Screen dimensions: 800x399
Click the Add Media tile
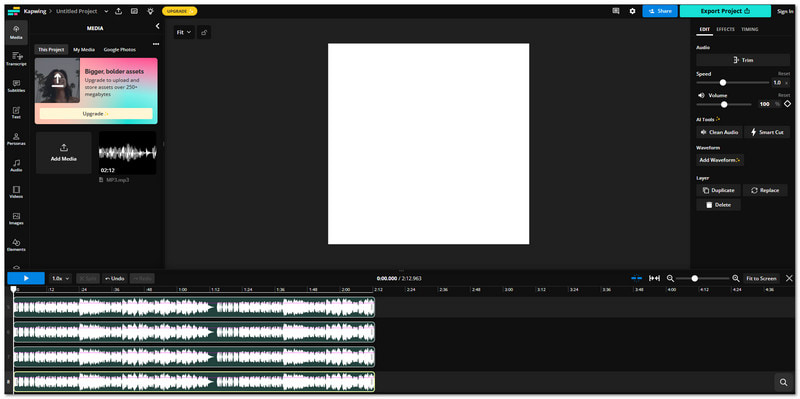click(x=64, y=153)
